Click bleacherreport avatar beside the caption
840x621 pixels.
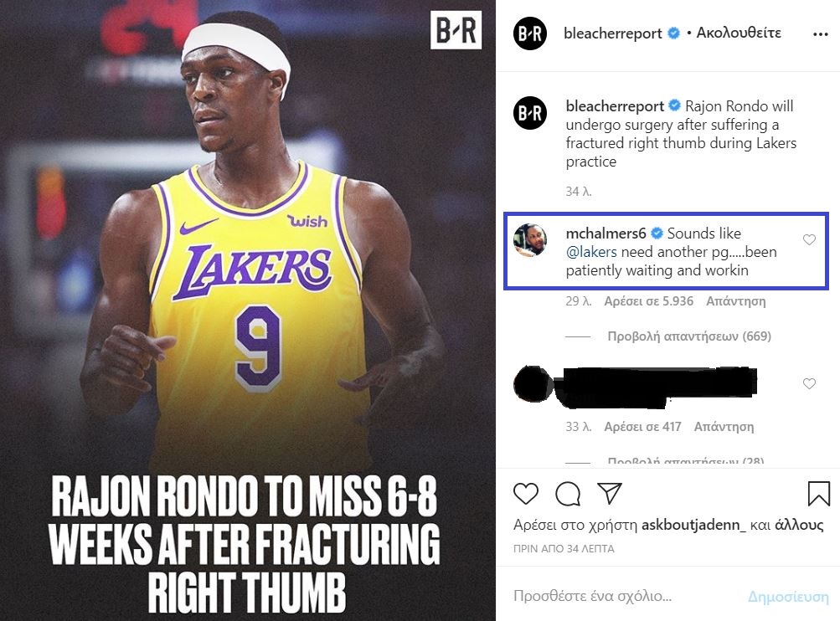[x=530, y=113]
